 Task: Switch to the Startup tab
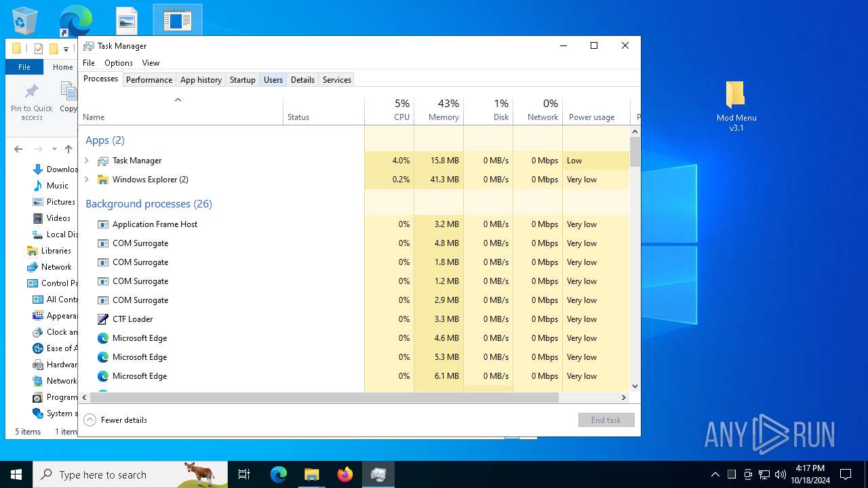(x=242, y=80)
